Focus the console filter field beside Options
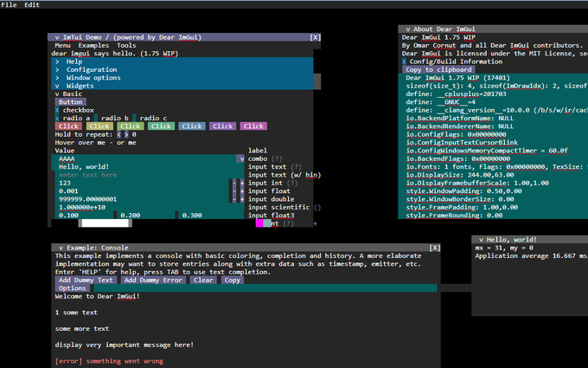 [265, 288]
